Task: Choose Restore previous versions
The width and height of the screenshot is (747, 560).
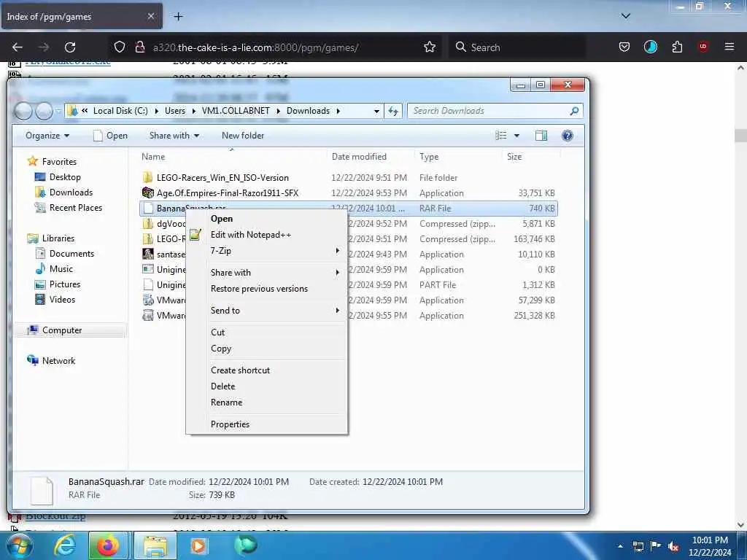Action: click(259, 289)
